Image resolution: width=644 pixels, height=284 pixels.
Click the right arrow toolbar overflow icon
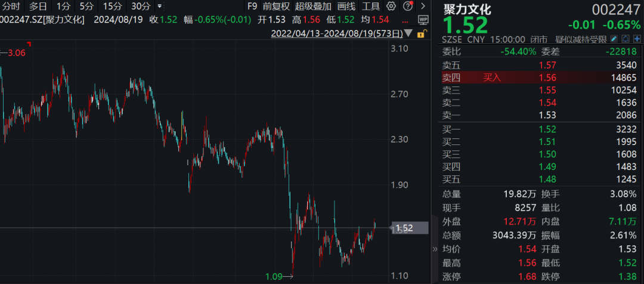pyautogui.click(x=423, y=7)
